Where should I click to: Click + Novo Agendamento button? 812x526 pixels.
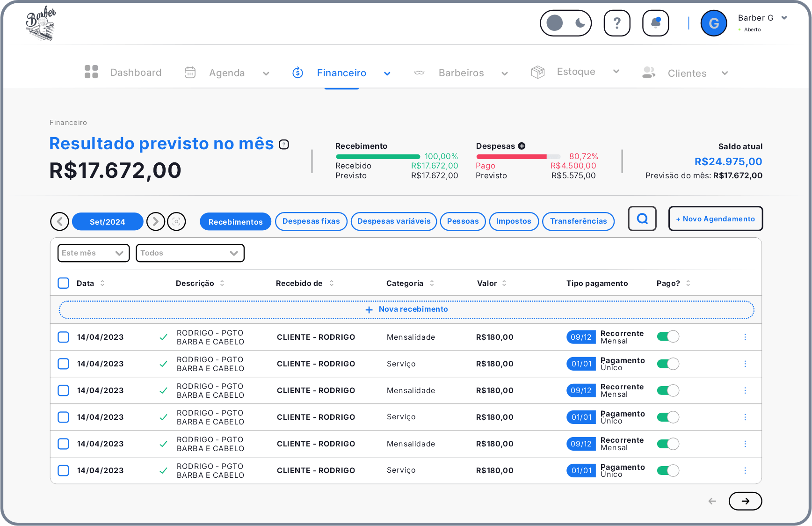[x=715, y=219]
